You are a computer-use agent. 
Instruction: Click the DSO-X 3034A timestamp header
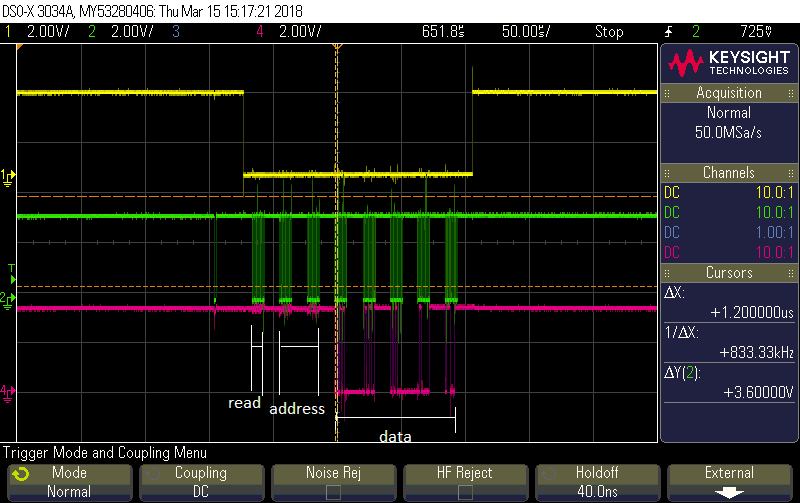click(x=152, y=11)
